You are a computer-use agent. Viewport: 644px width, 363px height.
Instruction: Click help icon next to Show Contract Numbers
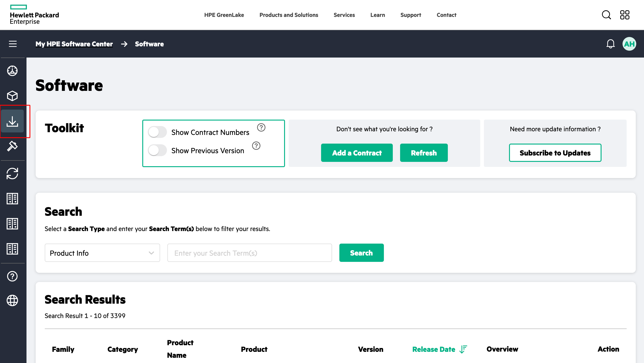pyautogui.click(x=261, y=127)
